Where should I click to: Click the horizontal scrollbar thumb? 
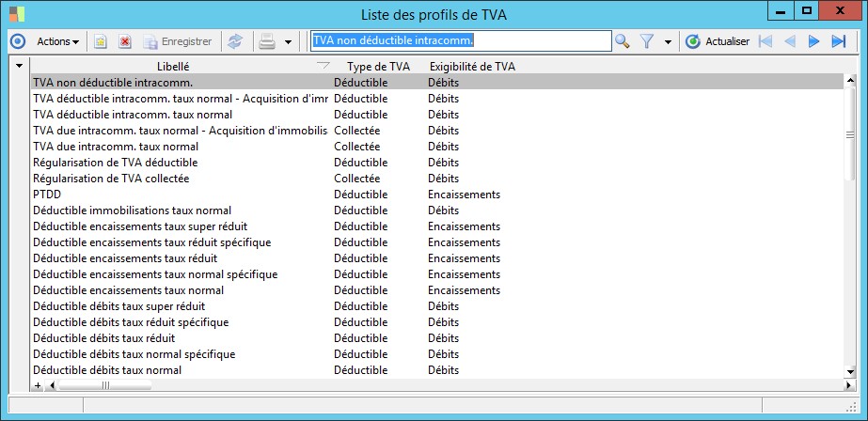click(x=105, y=385)
